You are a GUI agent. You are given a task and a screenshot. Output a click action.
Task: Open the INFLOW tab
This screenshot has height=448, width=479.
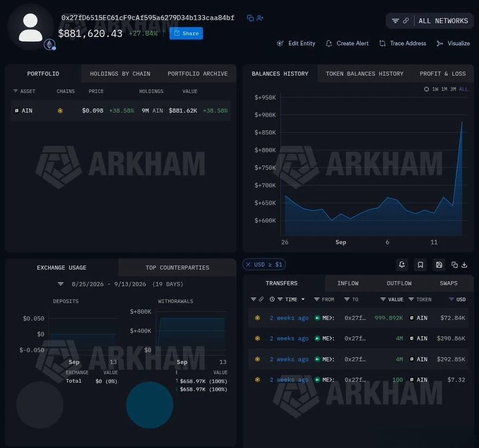[x=348, y=283]
